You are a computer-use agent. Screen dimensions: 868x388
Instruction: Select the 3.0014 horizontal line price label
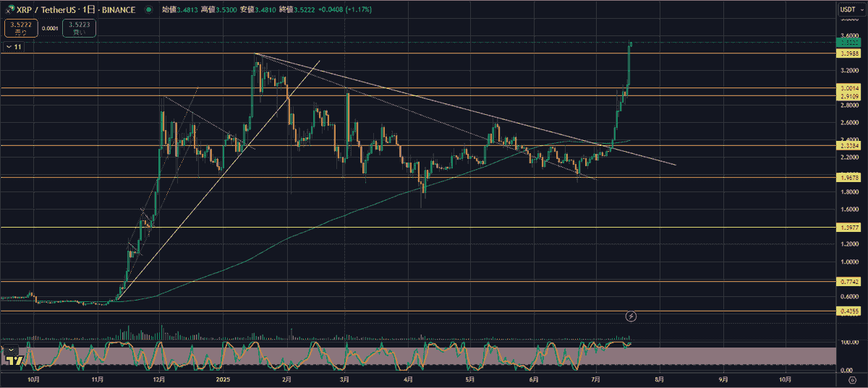point(847,88)
